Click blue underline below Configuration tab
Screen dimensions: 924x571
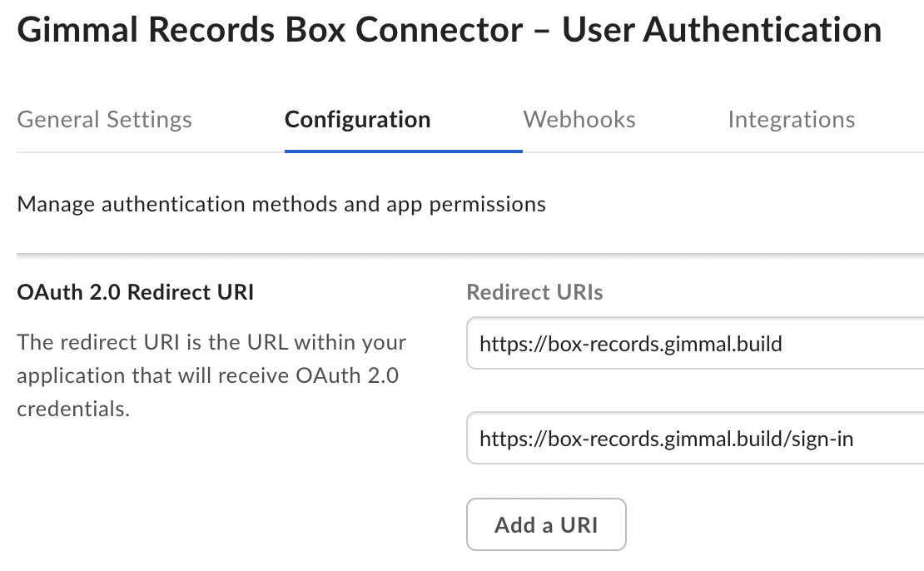[403, 151]
